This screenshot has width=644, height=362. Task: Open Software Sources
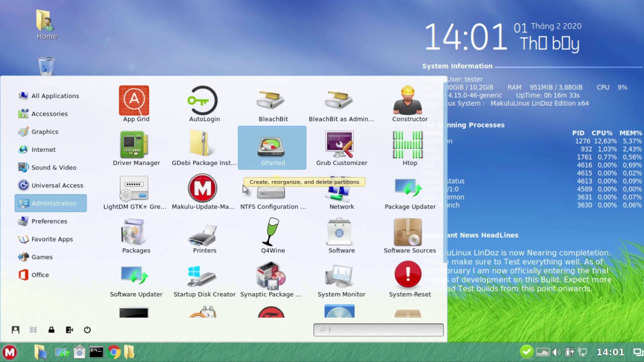coord(410,236)
